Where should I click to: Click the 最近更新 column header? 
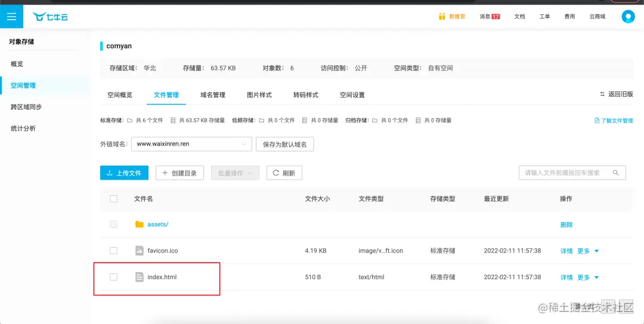(x=496, y=199)
